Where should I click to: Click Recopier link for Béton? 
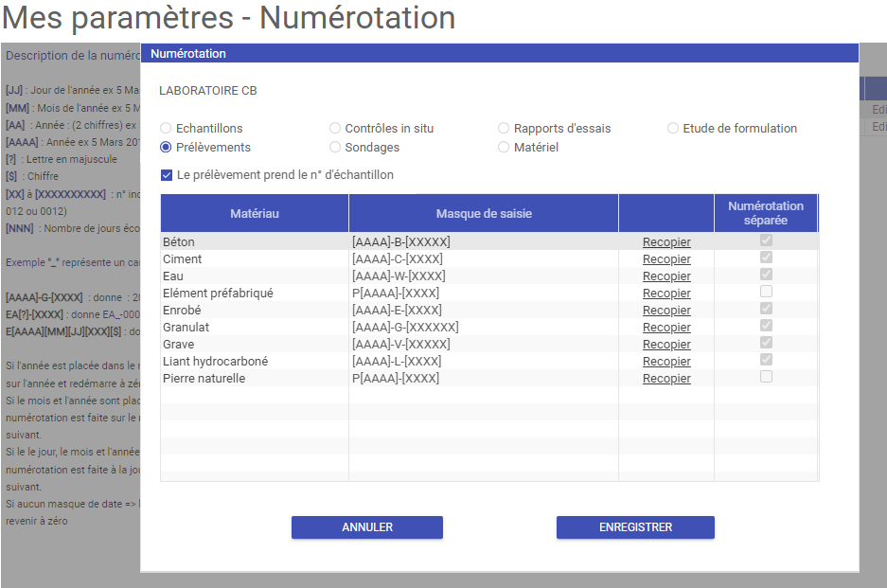[x=666, y=242]
